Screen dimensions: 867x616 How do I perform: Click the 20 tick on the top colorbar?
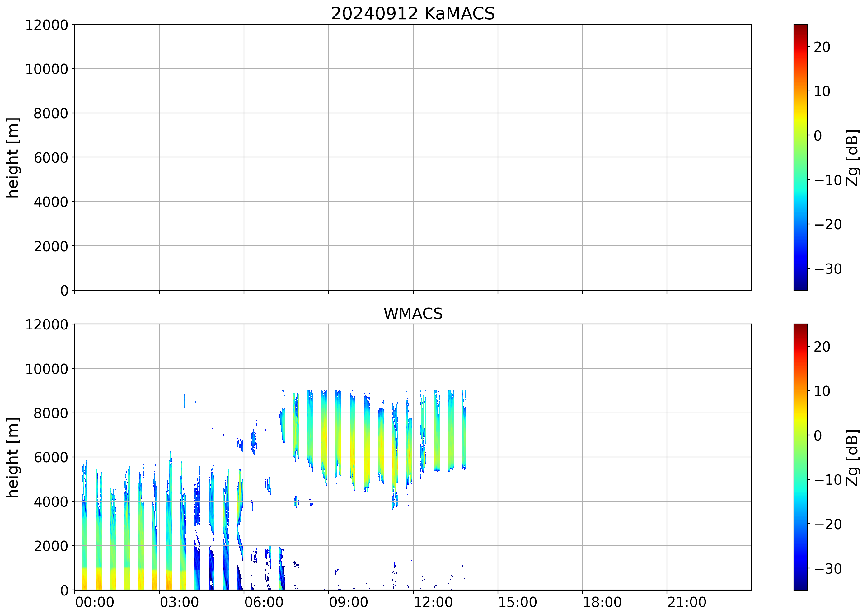point(822,47)
